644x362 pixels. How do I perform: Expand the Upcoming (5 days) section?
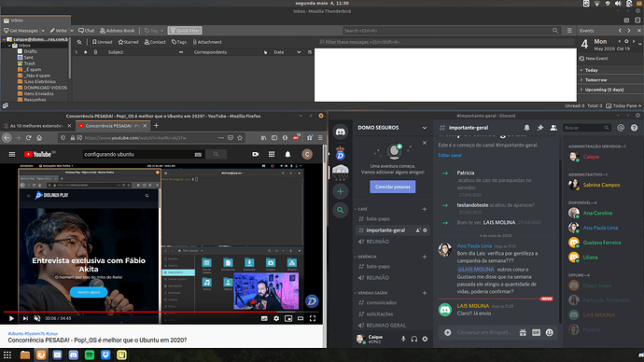click(604, 90)
